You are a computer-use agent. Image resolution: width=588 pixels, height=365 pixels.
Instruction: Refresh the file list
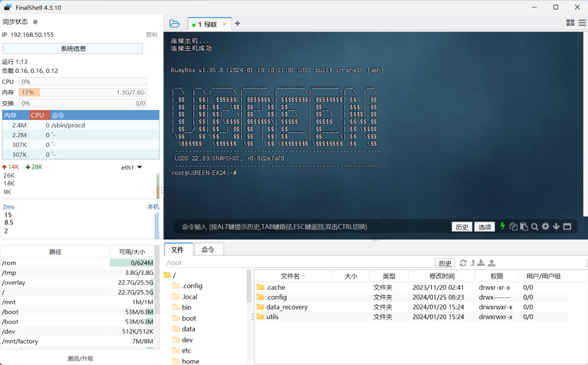463,263
